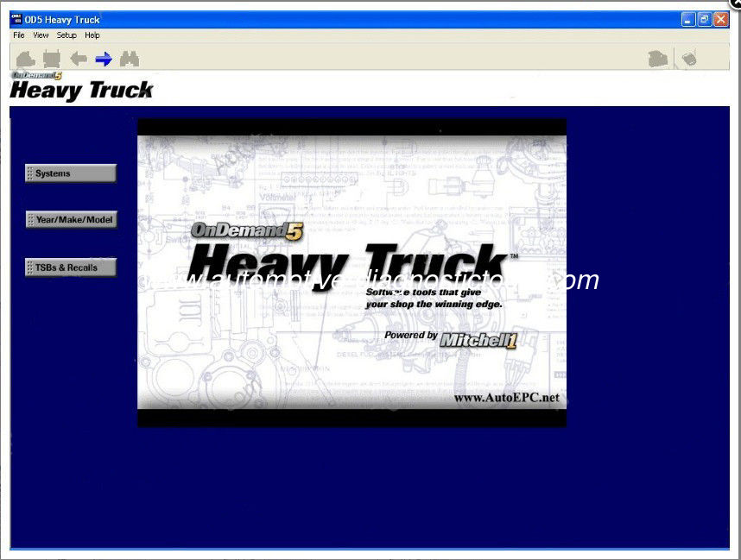Click the rightmost gray toolbar icon
The height and width of the screenshot is (560, 741).
(689, 59)
